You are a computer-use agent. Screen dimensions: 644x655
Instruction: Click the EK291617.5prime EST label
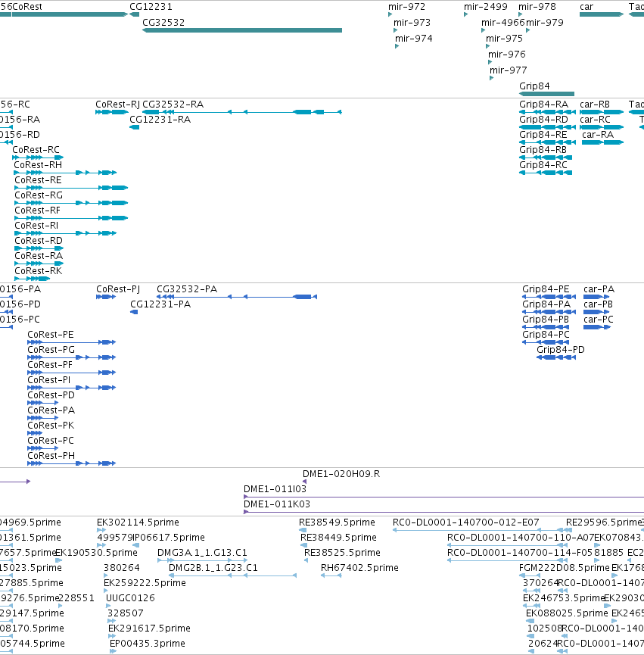click(149, 628)
